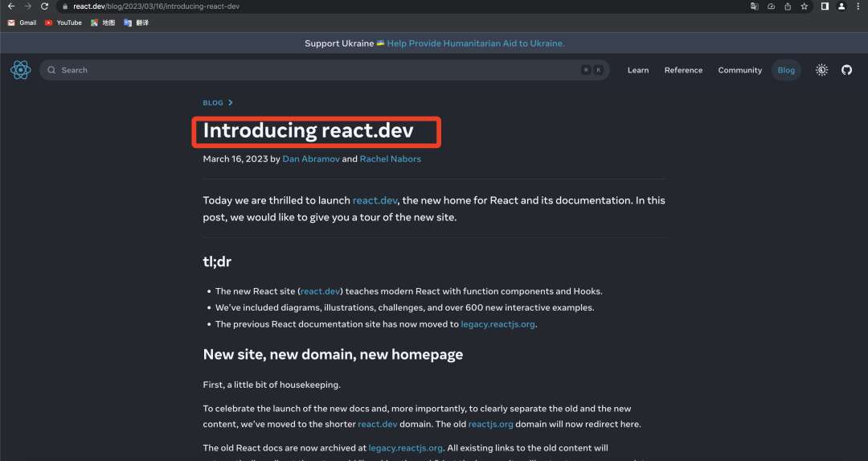Click reactjs.org link in housekeeping paragraph
Viewport: 868px width, 461px height.
(490, 424)
